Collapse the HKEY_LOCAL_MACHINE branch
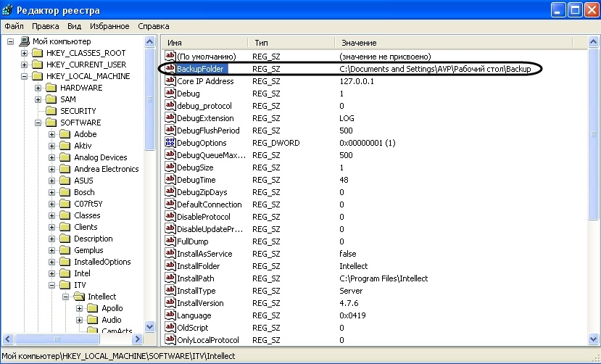The image size is (601, 364). click(24, 76)
